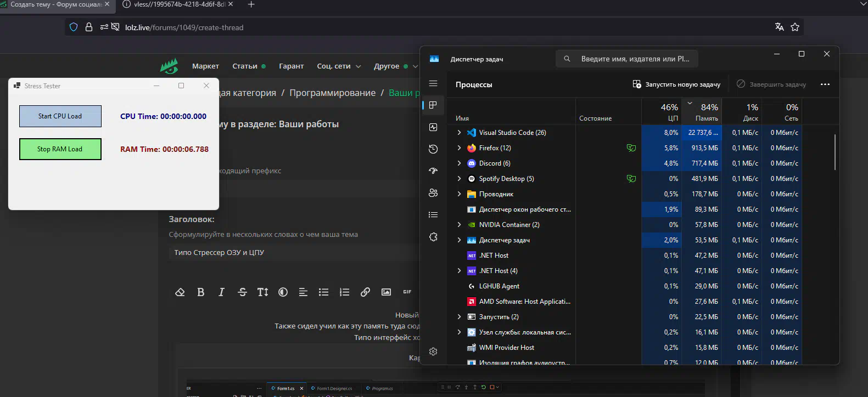The width and height of the screenshot is (868, 397).
Task: Toggle italic formatting in the post editor
Action: click(221, 292)
